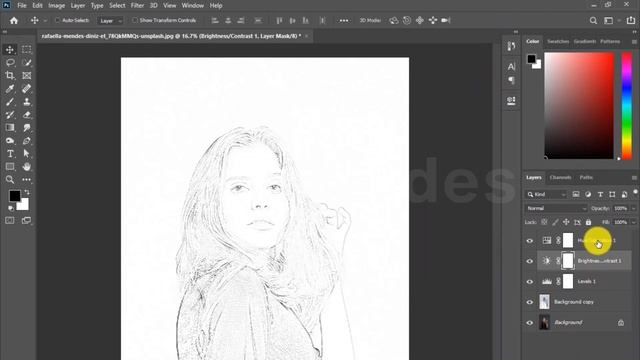The width and height of the screenshot is (640, 360).
Task: Close the document tab
Action: point(307,36)
